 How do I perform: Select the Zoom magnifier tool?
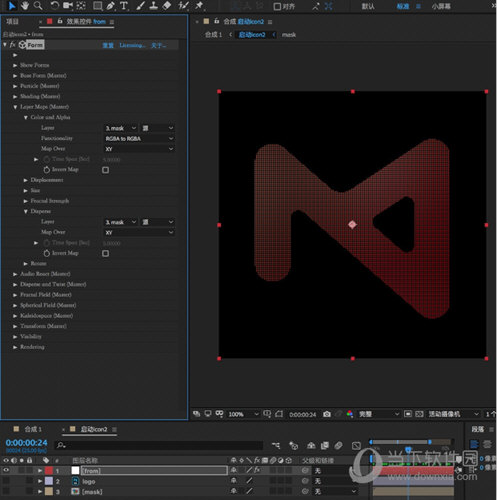point(38,6)
